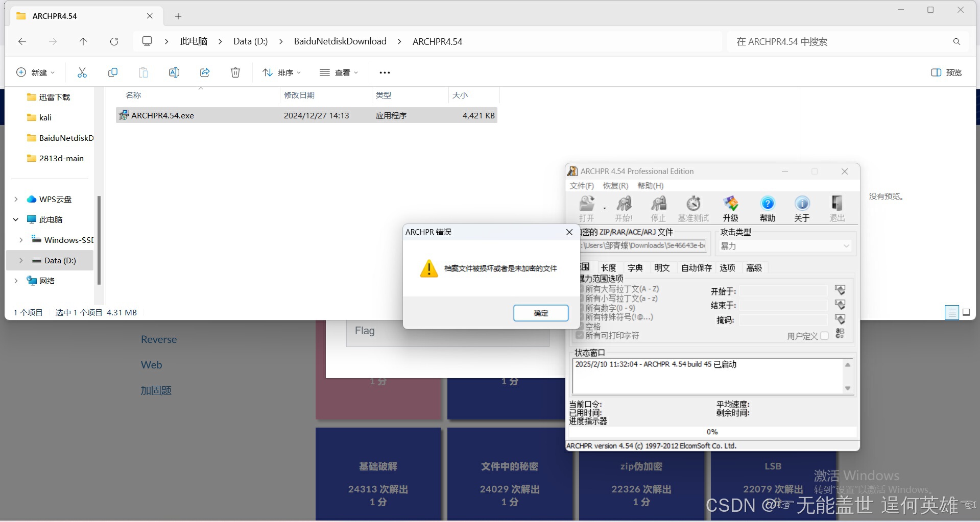Click charset picker icon next to 掩码

point(840,319)
